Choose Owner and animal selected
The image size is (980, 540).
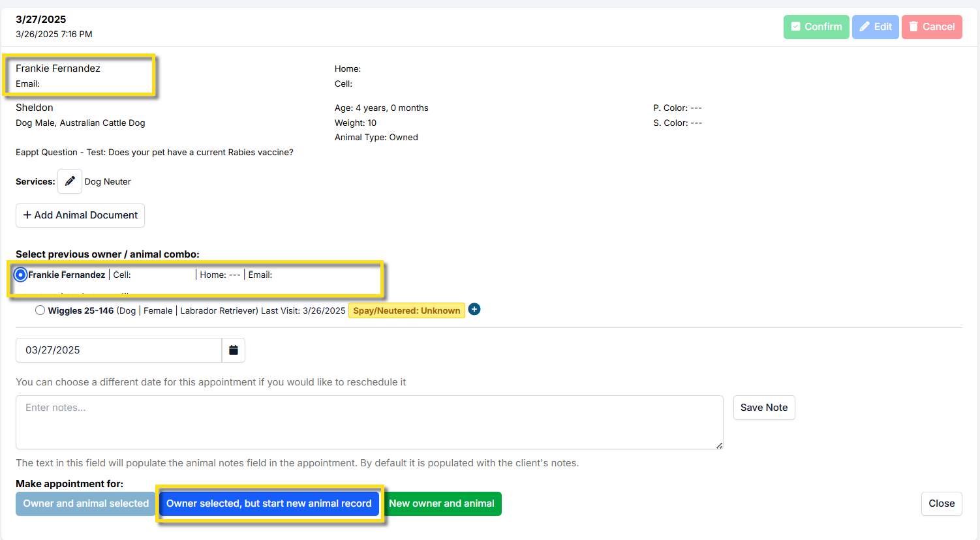85,503
